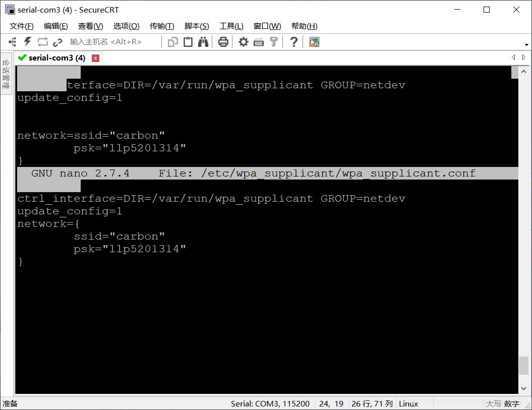
Task: Click the green connected checkmark on the tab
Action: (x=22, y=57)
